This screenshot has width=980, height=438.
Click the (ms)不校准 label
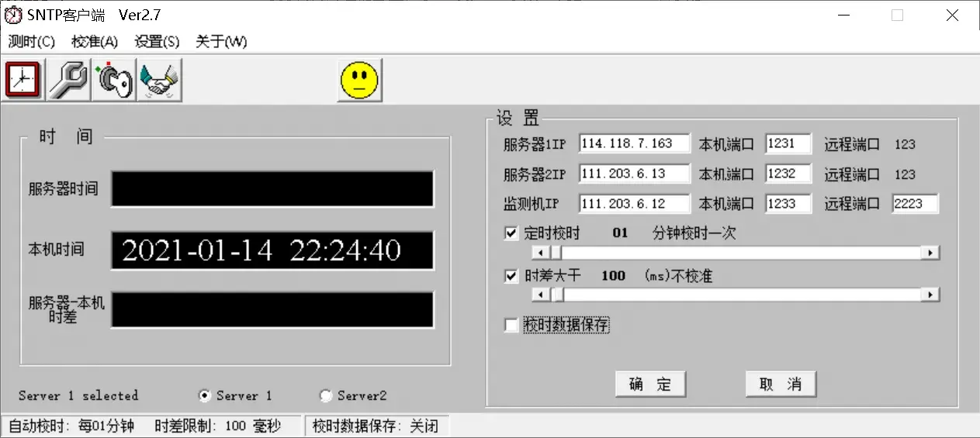click(679, 276)
